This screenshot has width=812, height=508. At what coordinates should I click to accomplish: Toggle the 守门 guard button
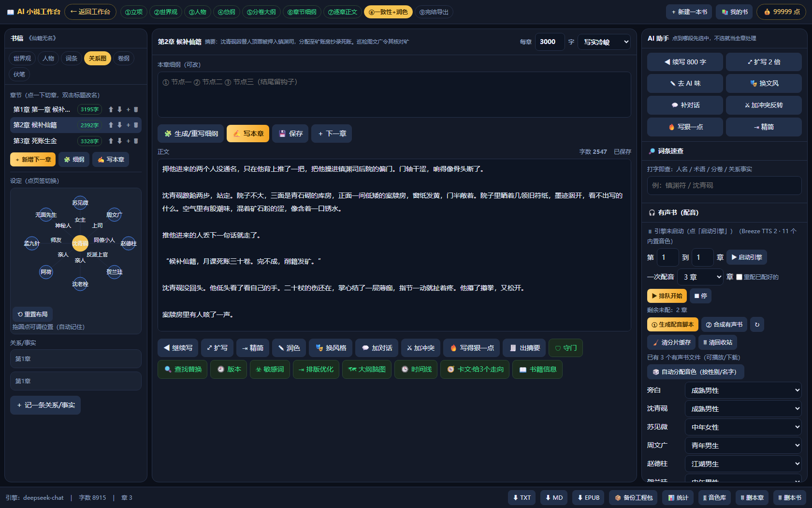(x=565, y=348)
